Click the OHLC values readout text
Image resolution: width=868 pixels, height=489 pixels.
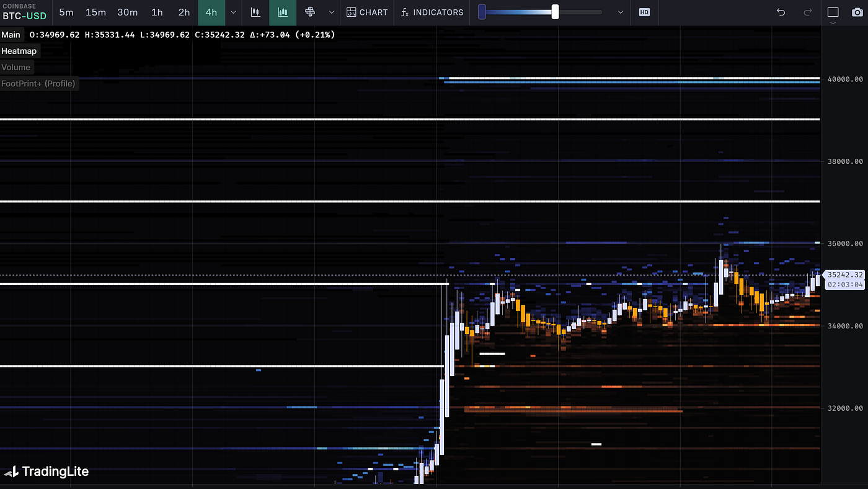(x=182, y=35)
